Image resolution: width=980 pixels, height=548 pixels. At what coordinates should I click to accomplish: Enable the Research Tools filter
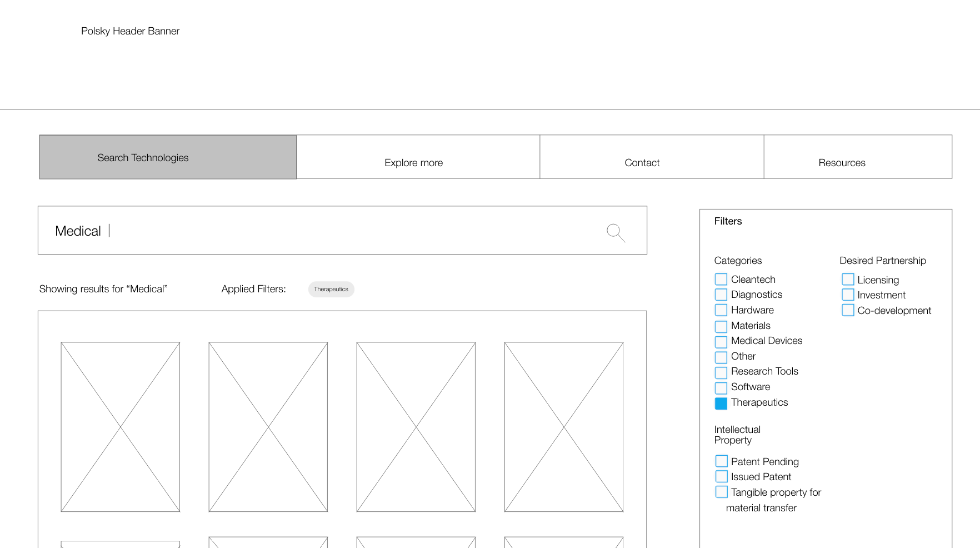point(721,372)
